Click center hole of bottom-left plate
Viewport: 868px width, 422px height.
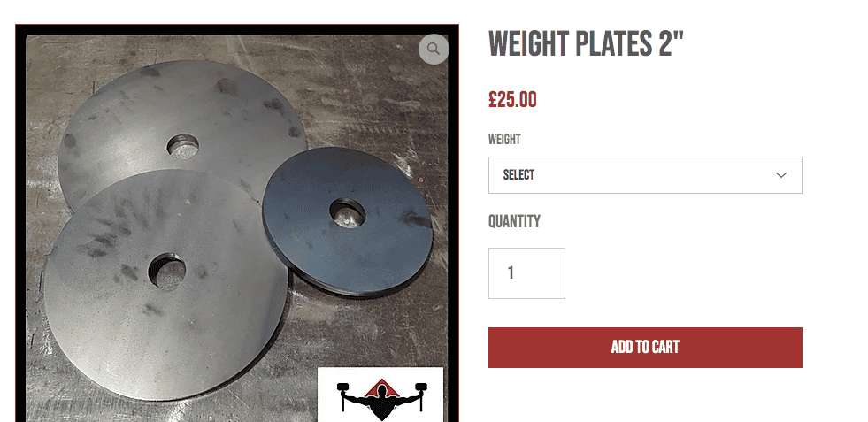point(167,272)
